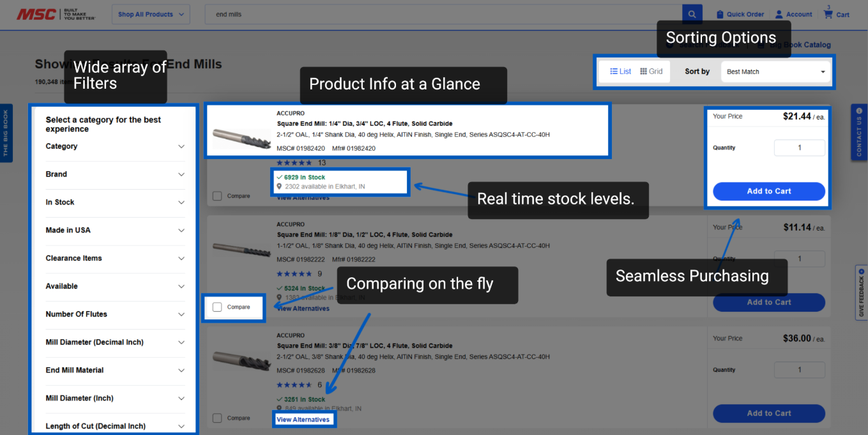
Task: Check Compare for the 3/8" Dia end mill
Action: (217, 418)
